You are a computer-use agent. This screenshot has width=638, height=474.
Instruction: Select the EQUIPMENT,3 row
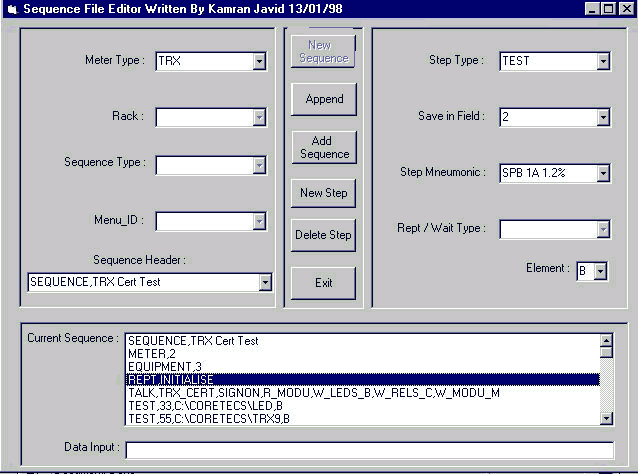[x=363, y=367]
